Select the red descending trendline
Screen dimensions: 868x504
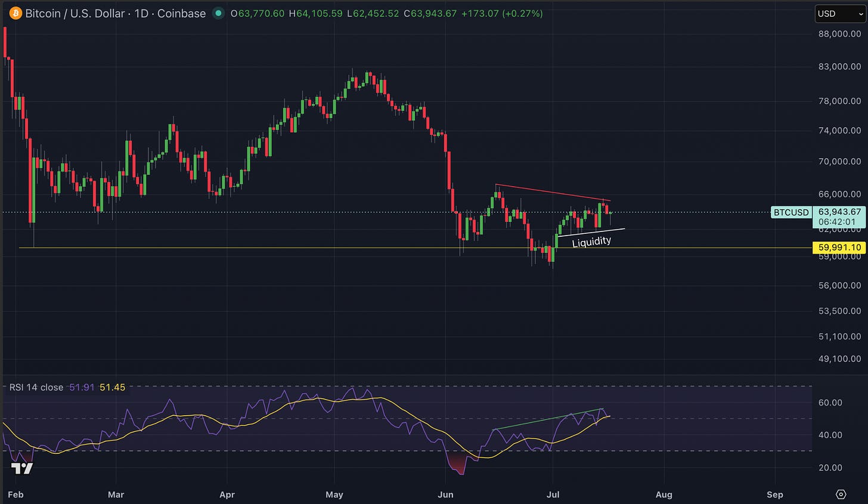coord(553,192)
